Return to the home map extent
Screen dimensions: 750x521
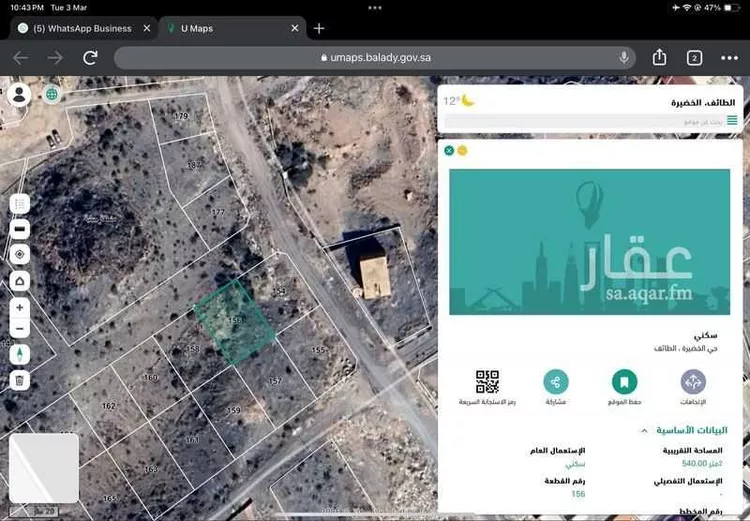coord(20,281)
